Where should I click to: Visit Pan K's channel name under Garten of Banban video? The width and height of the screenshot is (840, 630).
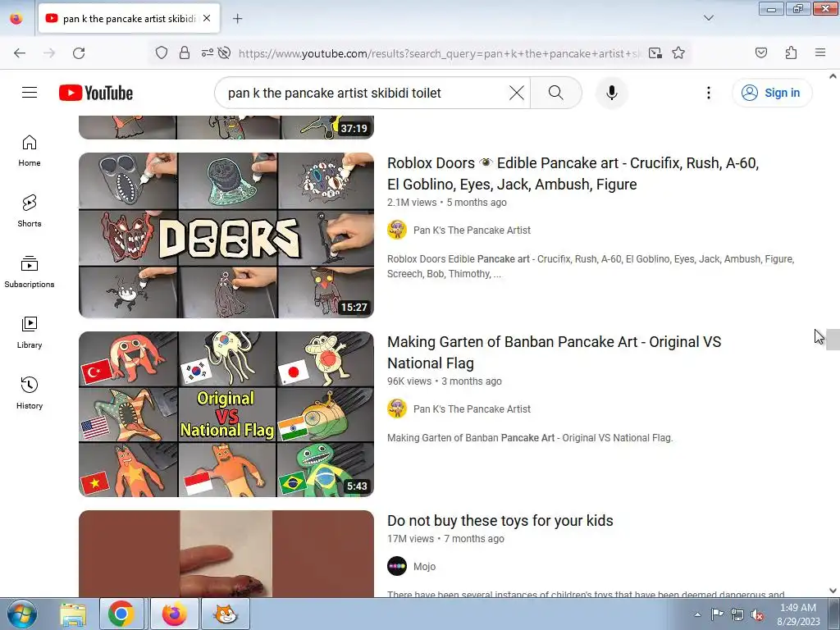[x=472, y=409]
